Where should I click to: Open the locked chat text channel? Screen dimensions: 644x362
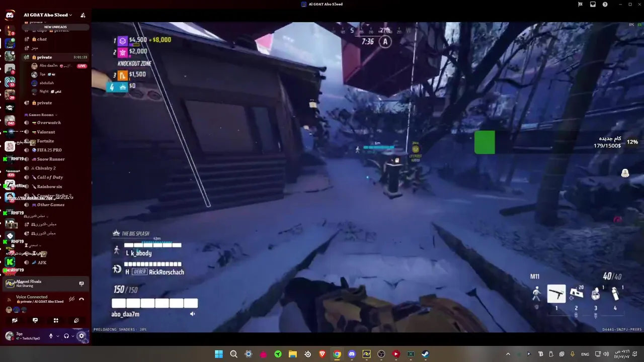55,39
